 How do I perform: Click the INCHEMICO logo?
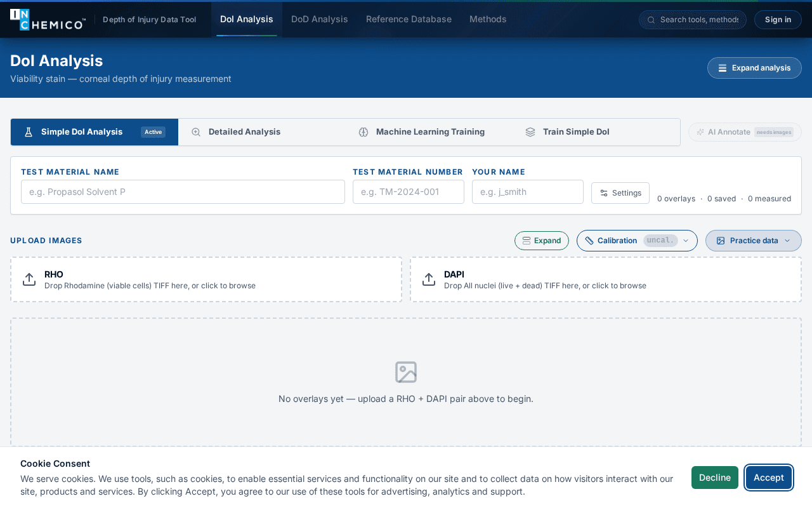[48, 20]
